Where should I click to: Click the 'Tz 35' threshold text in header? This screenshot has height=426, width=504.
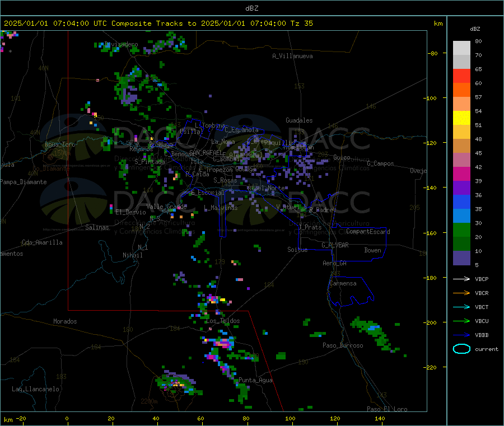click(301, 24)
